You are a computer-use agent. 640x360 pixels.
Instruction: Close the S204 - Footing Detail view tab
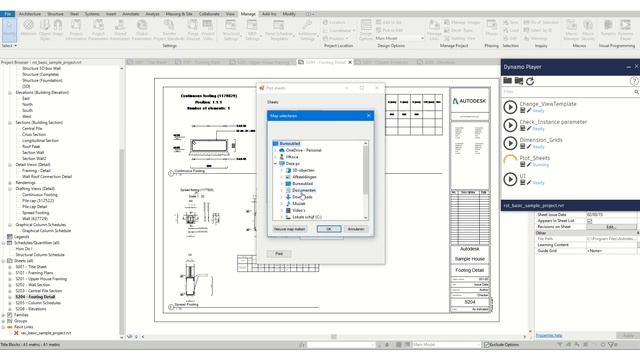click(350, 62)
